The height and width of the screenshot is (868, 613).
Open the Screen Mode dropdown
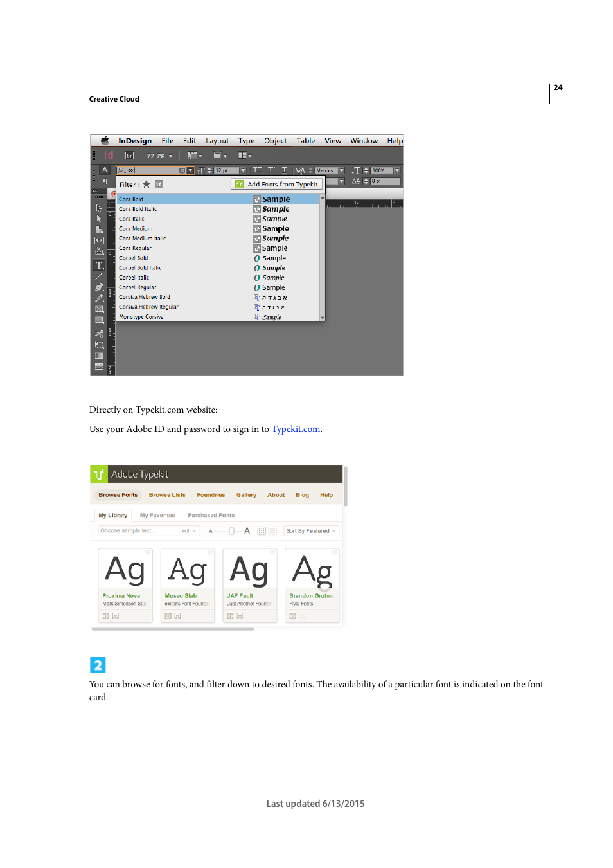point(220,156)
